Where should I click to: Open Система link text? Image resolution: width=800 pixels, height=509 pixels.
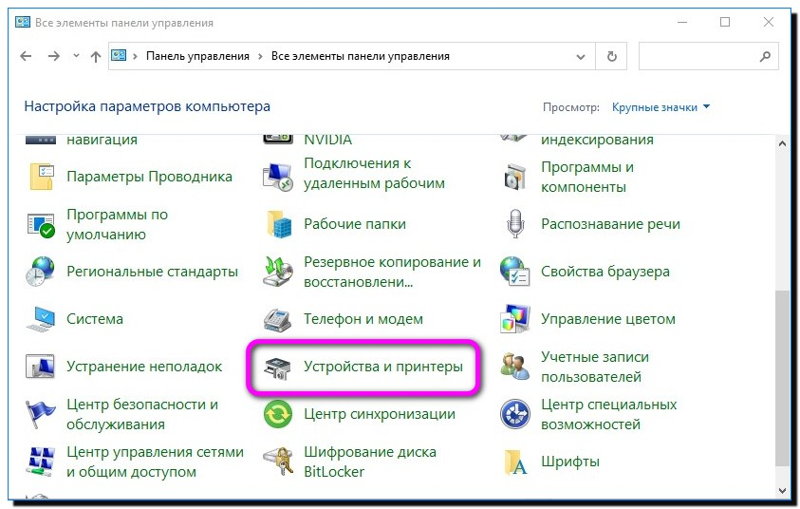95,319
